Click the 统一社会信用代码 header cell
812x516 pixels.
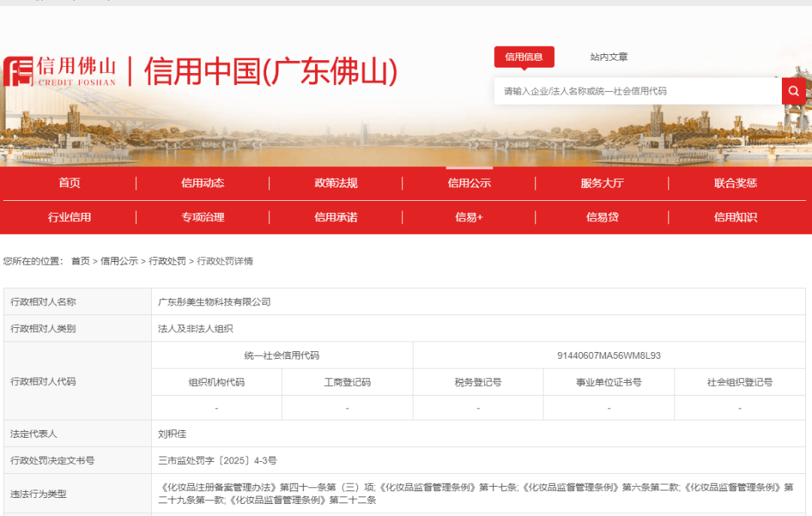point(282,355)
